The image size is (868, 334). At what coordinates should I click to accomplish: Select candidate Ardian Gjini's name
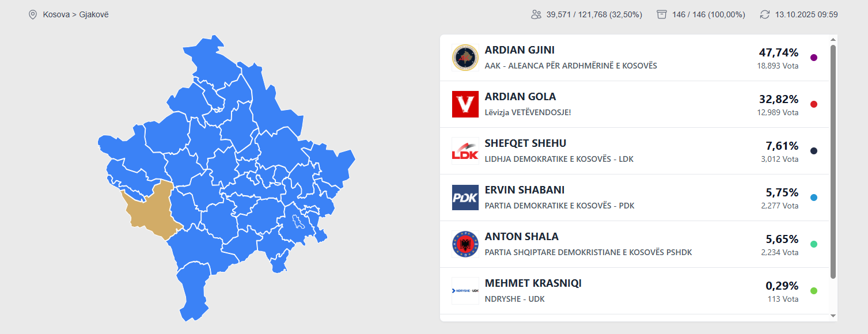click(520, 50)
